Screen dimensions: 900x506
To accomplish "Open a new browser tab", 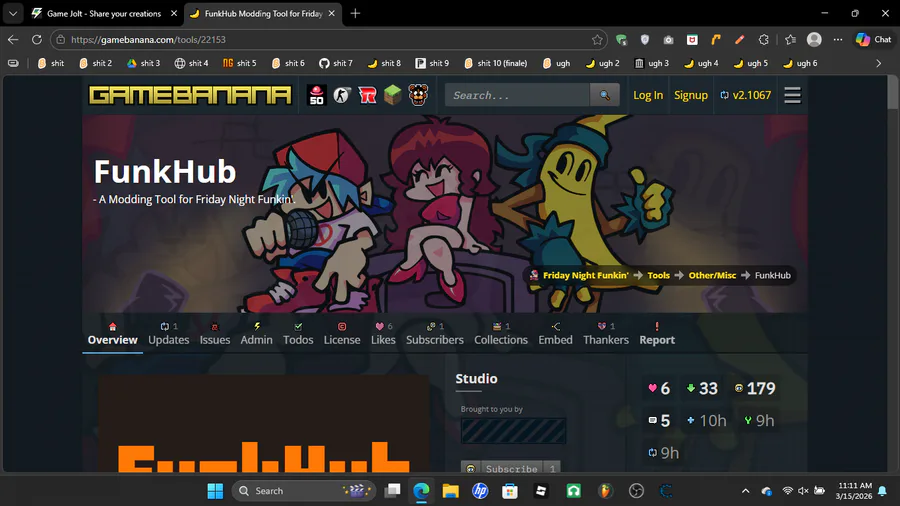I will (355, 13).
